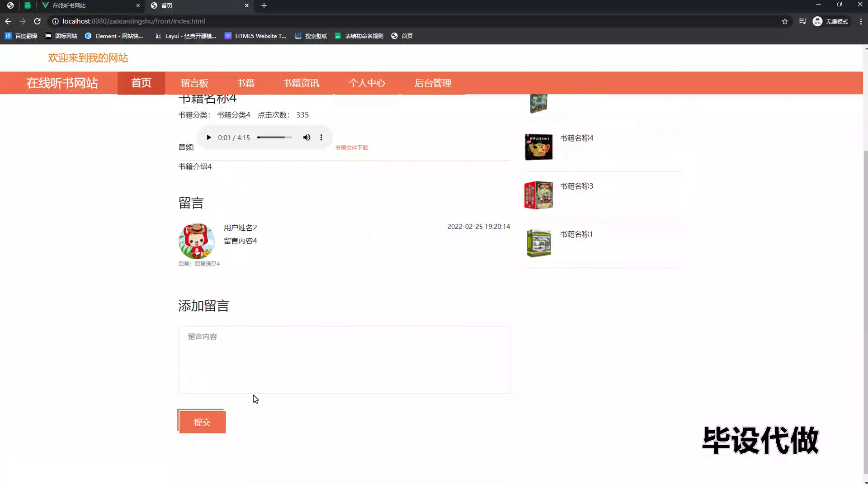868x485 pixels.
Task: Open the 搜索壁纸 bookmark
Action: 311,36
